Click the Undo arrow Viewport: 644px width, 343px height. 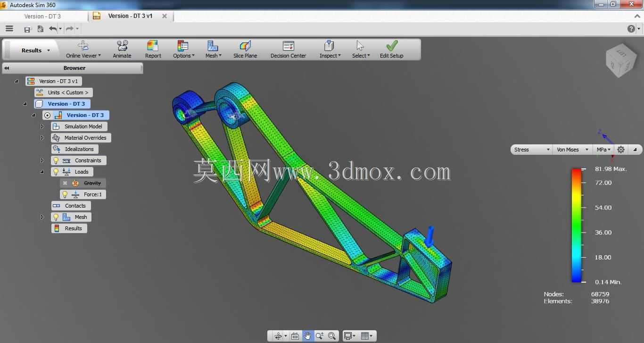53,29
